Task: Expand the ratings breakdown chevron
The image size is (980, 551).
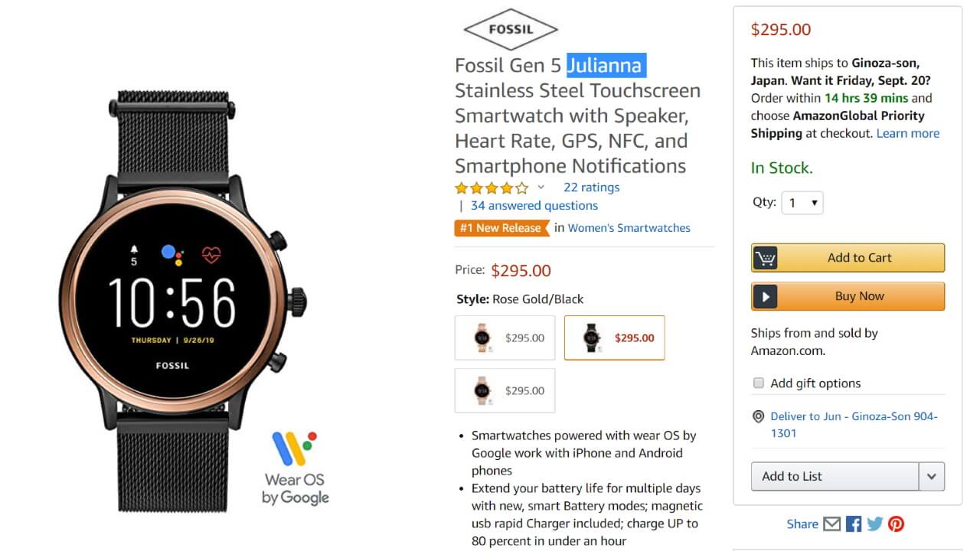Action: pyautogui.click(x=541, y=187)
